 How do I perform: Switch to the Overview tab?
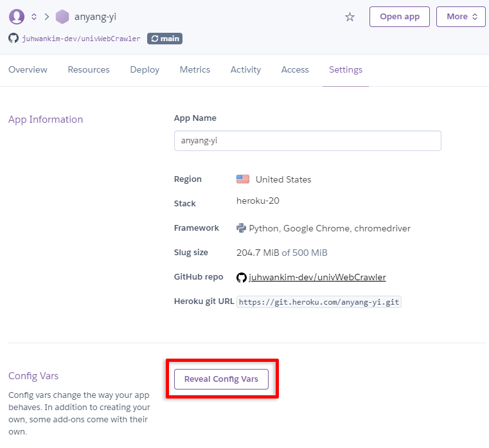tap(28, 69)
